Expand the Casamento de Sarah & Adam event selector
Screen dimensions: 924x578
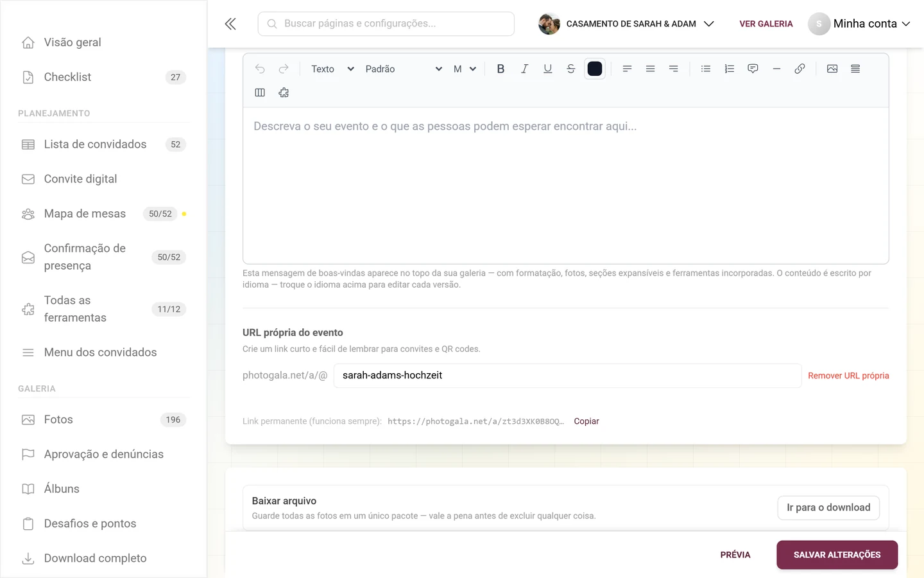(x=626, y=24)
